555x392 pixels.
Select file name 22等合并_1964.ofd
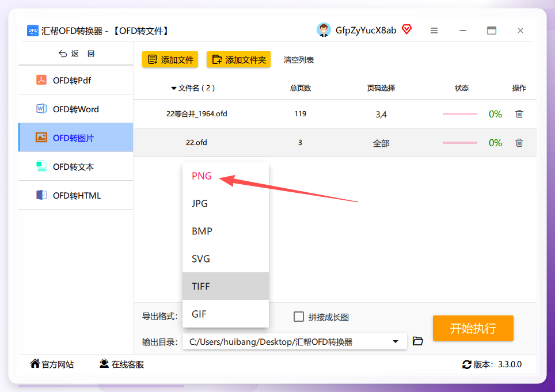pos(197,114)
